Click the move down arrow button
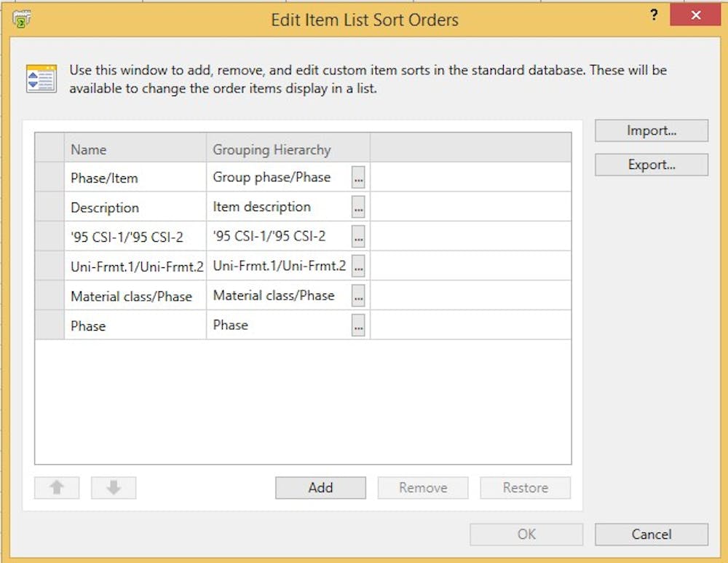Image resolution: width=728 pixels, height=563 pixels. (114, 488)
